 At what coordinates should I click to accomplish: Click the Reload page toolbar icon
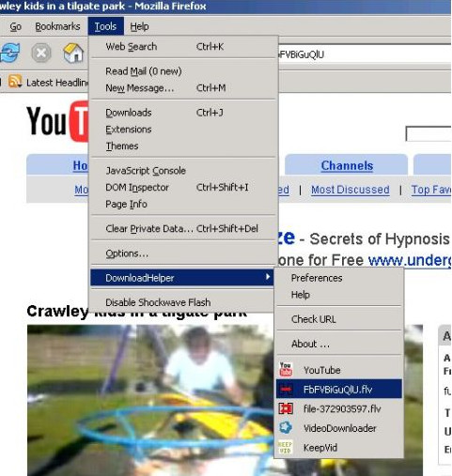point(9,53)
